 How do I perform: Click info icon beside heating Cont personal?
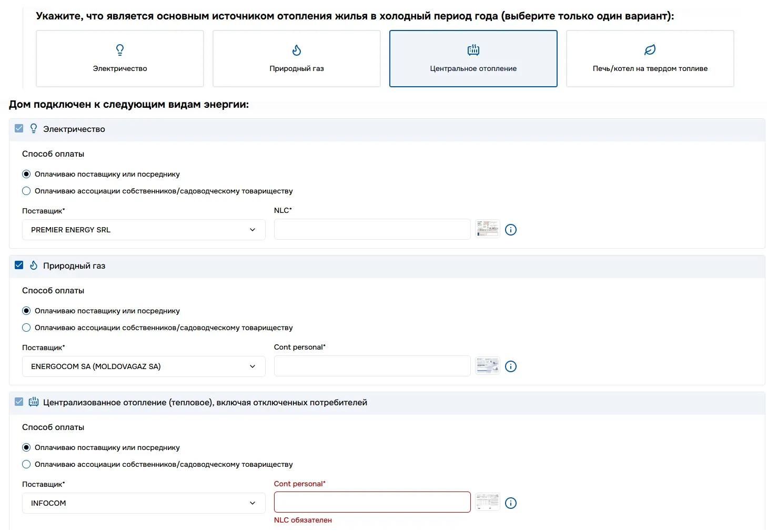(511, 503)
